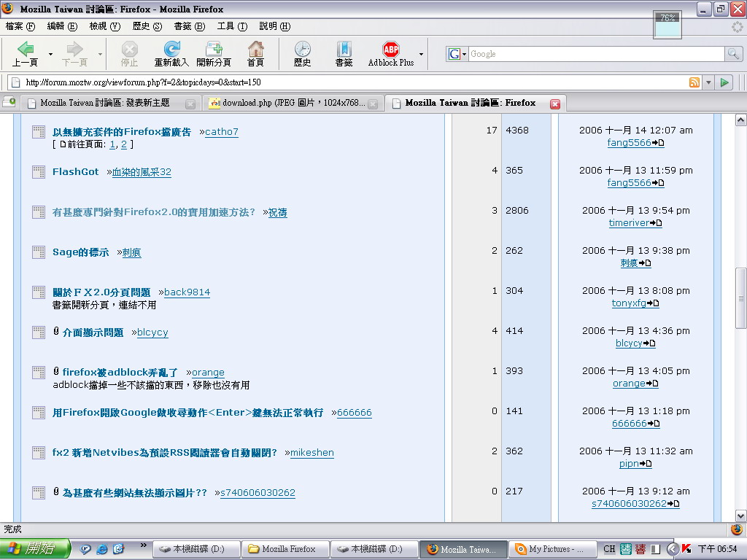Viewport: 747px width, 560px height.
Task: Open the History (歷史) toolbar icon
Action: 302,50
